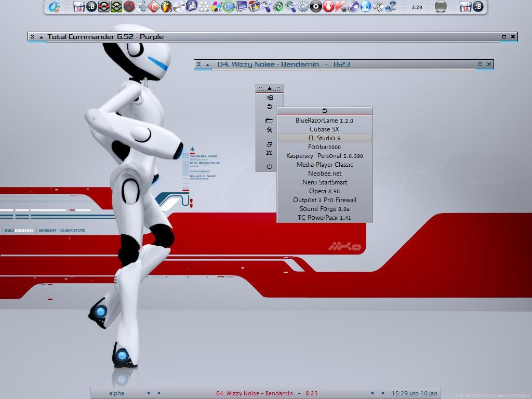This screenshot has width=532, height=399.
Task: Open the blue globe browser icon in dock
Action: pyautogui.click(x=366, y=7)
